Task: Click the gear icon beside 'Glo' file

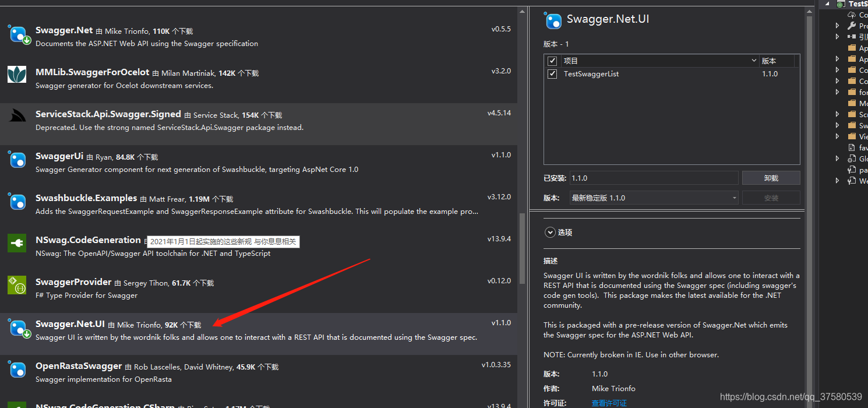Action: point(852,159)
